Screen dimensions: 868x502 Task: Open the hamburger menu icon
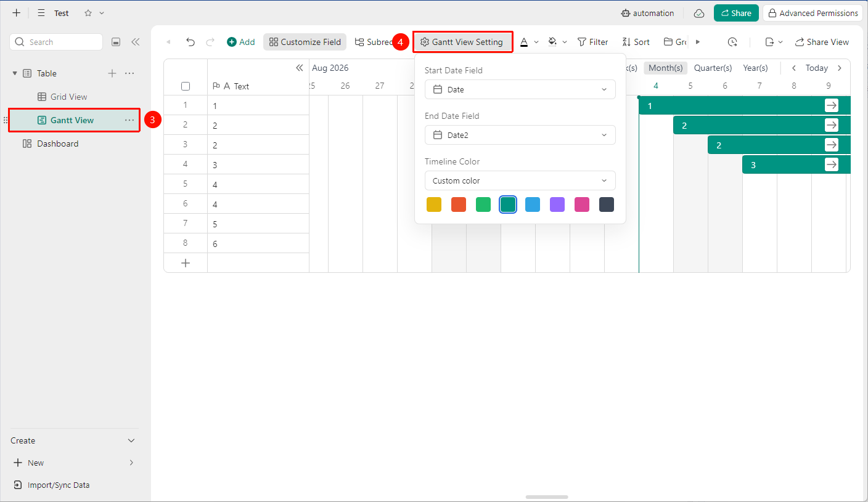pyautogui.click(x=41, y=13)
